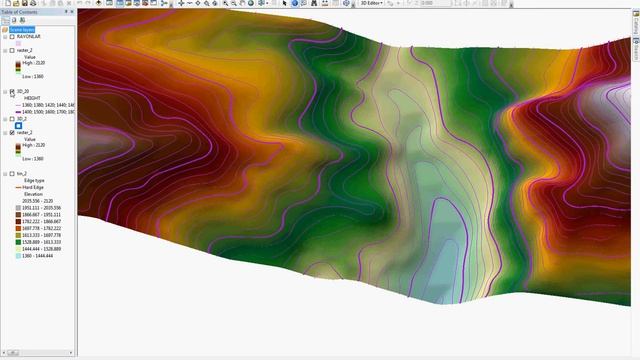Toggle the Table of Contents window icon
The image size is (640, 360).
[x=120, y=3]
